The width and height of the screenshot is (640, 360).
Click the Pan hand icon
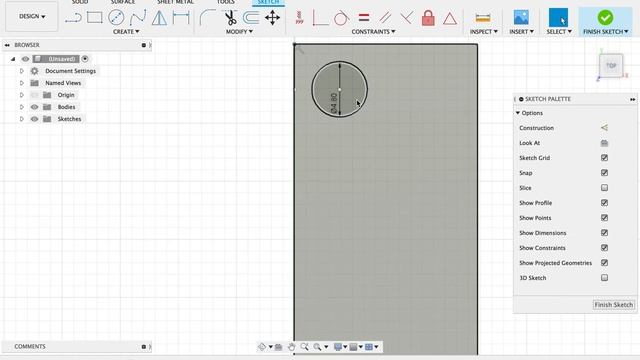click(291, 347)
